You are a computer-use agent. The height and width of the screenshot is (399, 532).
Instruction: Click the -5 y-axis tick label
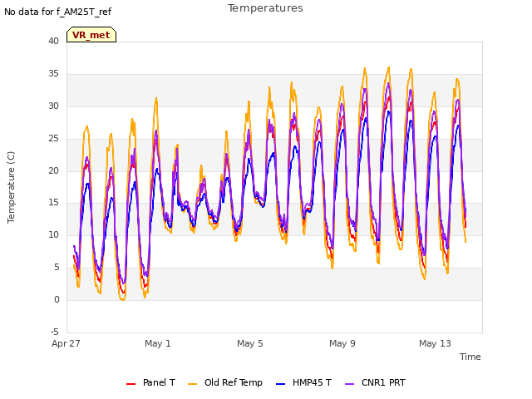tap(55, 332)
